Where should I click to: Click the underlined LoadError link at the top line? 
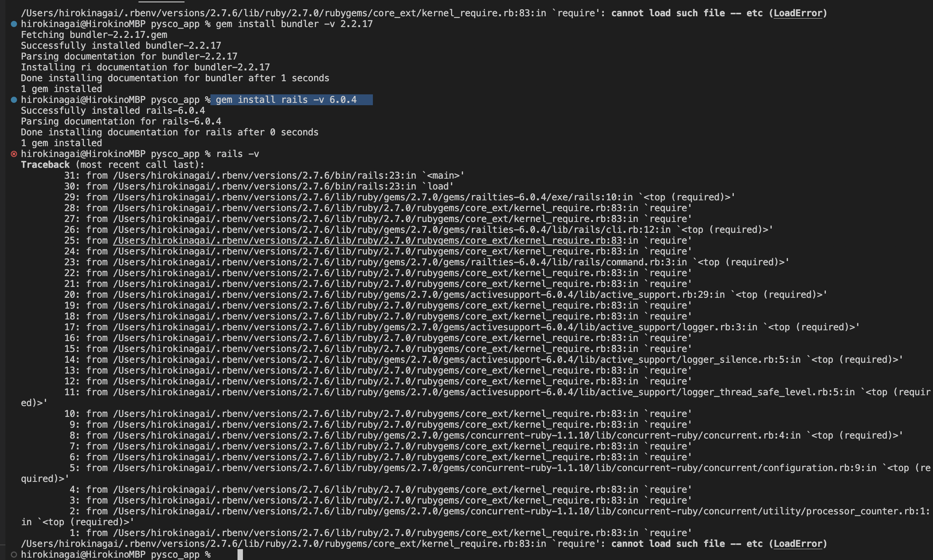[798, 13]
